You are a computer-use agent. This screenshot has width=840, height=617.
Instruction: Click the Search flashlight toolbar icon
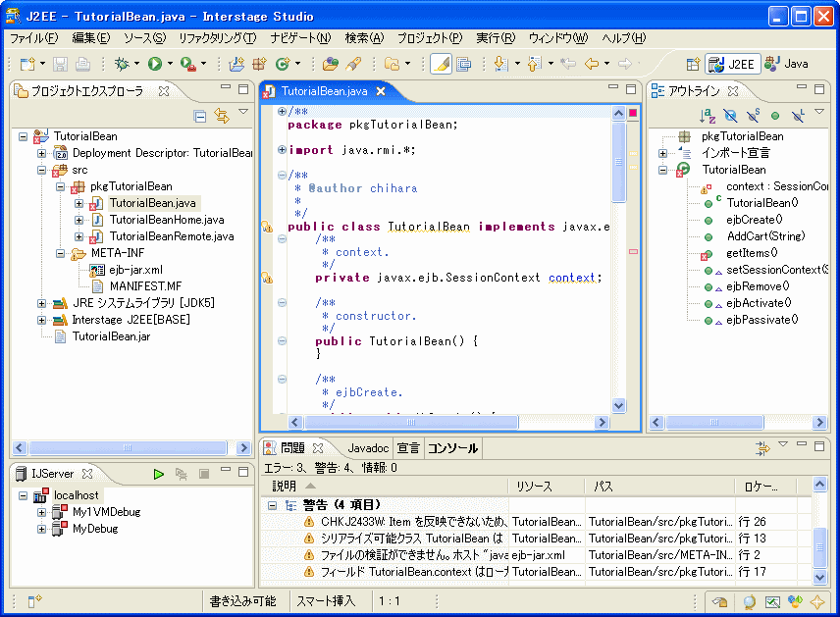point(353,65)
